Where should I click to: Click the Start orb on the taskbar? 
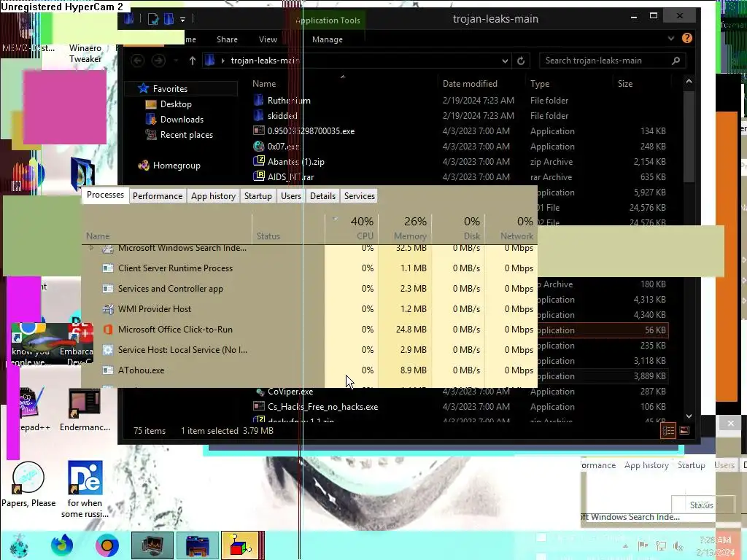tap(19, 545)
